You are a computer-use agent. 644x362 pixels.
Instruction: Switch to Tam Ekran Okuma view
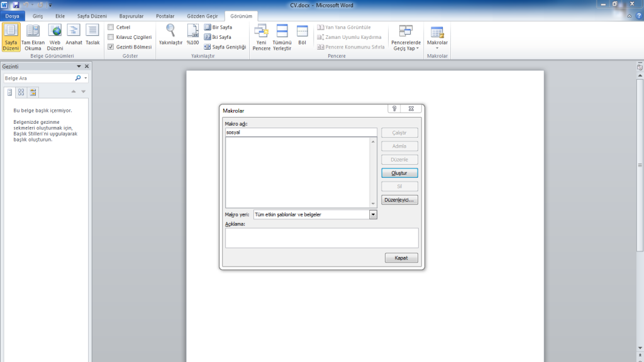coord(33,31)
